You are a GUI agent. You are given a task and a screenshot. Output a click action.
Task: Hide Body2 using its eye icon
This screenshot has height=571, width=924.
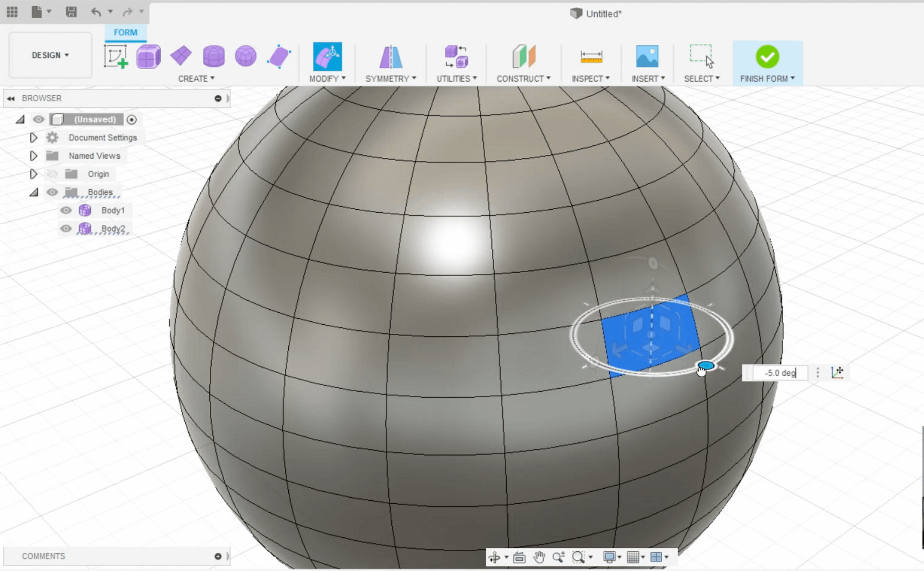click(66, 228)
